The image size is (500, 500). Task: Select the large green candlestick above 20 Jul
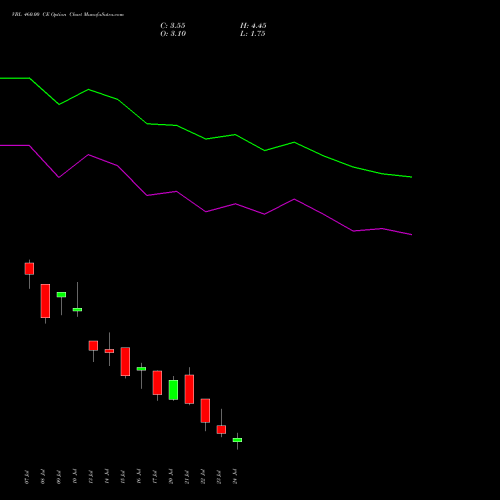[173, 390]
